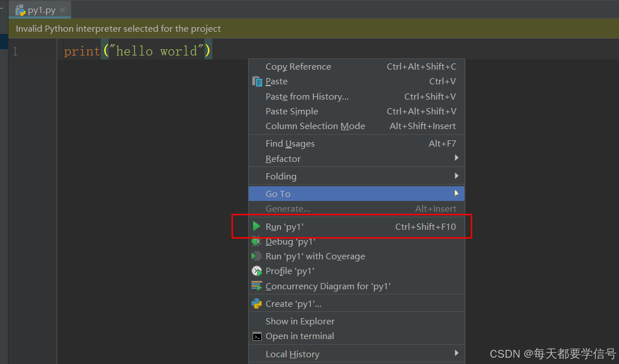Viewport: 619px width, 364px height.
Task: Expand the Folding submenu arrow
Action: (x=456, y=175)
